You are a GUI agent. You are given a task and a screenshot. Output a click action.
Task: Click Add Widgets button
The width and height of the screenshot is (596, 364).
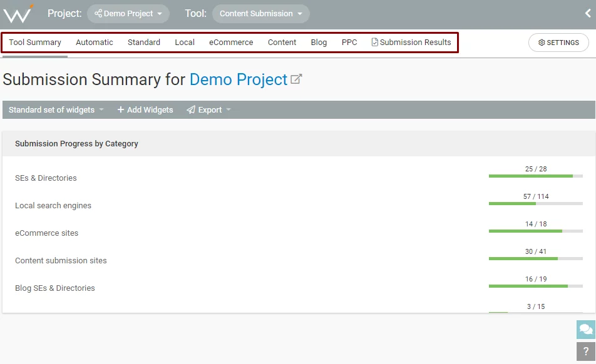coord(145,109)
